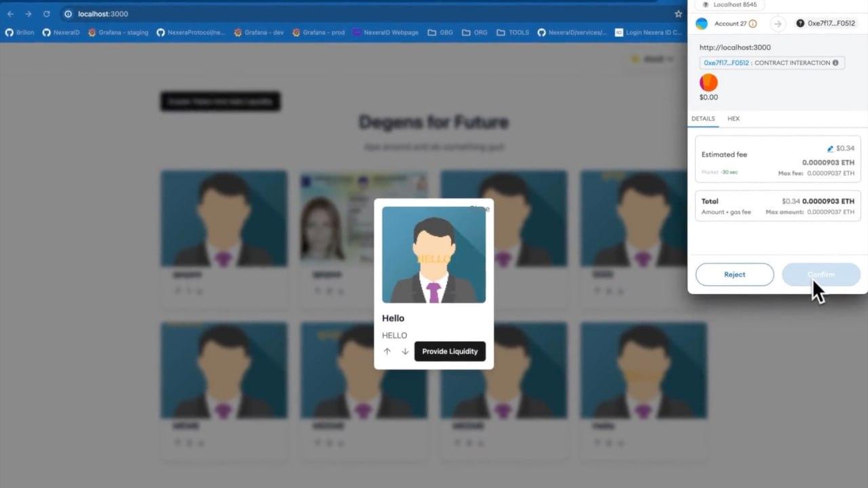Open the NexeraID GitHub bookmark
This screenshot has width=868, height=488.
point(61,32)
